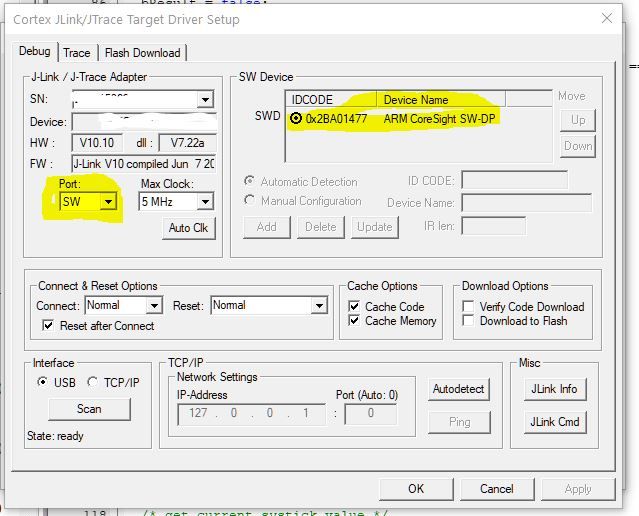This screenshot has width=639, height=516.
Task: Close the Target Driver Setup dialog
Action: tap(607, 18)
